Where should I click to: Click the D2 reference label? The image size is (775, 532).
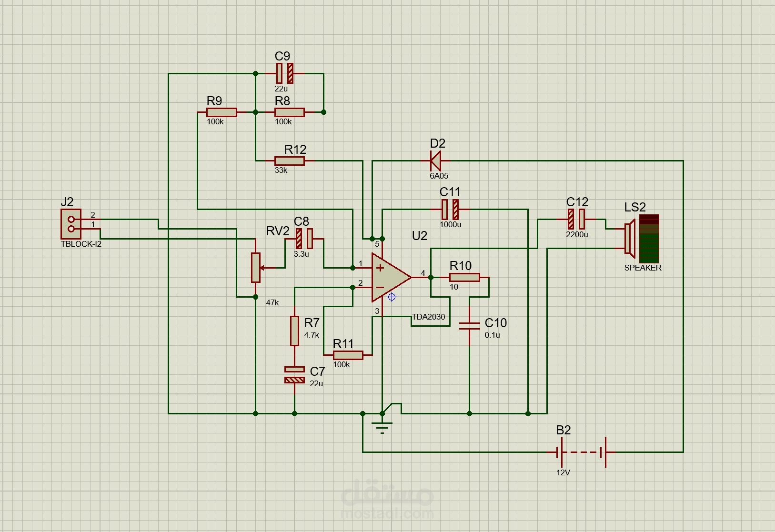click(438, 143)
